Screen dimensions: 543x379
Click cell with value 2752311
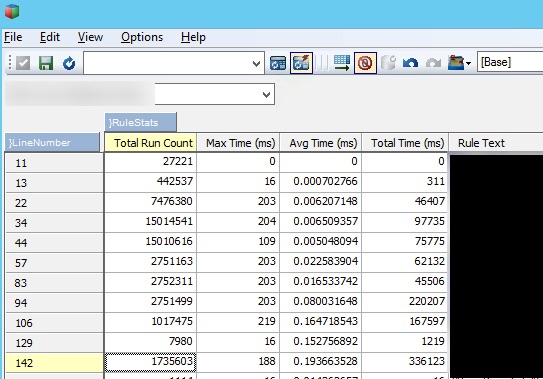(x=151, y=282)
